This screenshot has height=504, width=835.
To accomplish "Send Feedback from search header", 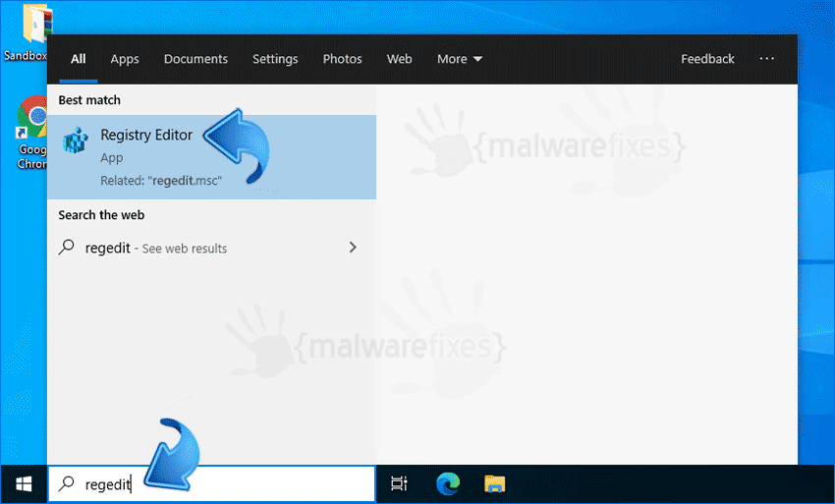I will point(707,59).
